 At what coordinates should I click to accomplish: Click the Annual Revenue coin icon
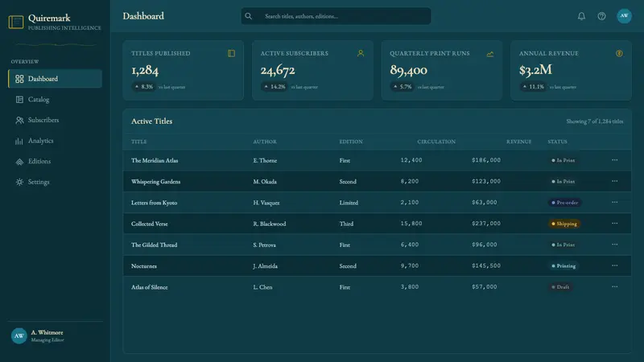pos(619,53)
